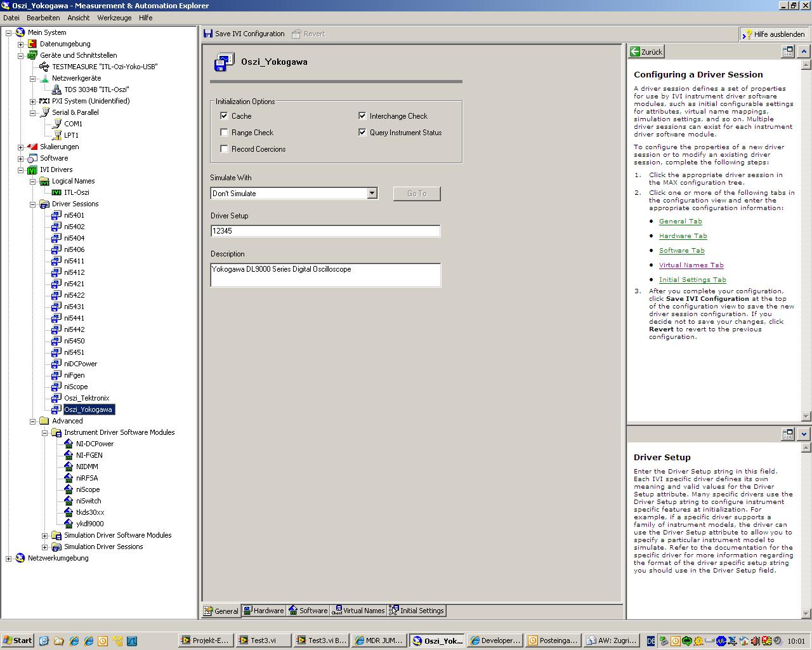Expand the PXI System node
This screenshot has height=650, width=812.
pos(33,101)
